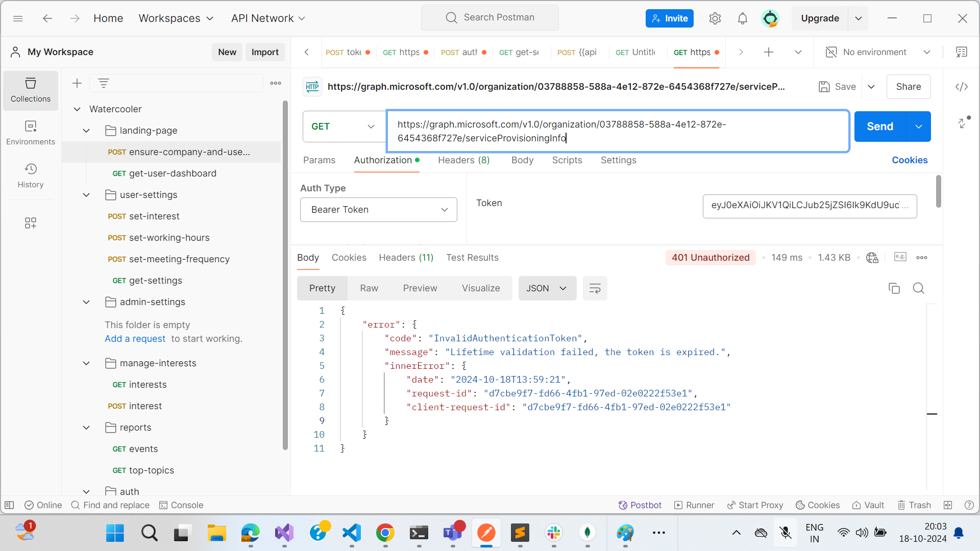Click the New button
Image resolution: width=980 pixels, height=551 pixels.
pyautogui.click(x=227, y=52)
